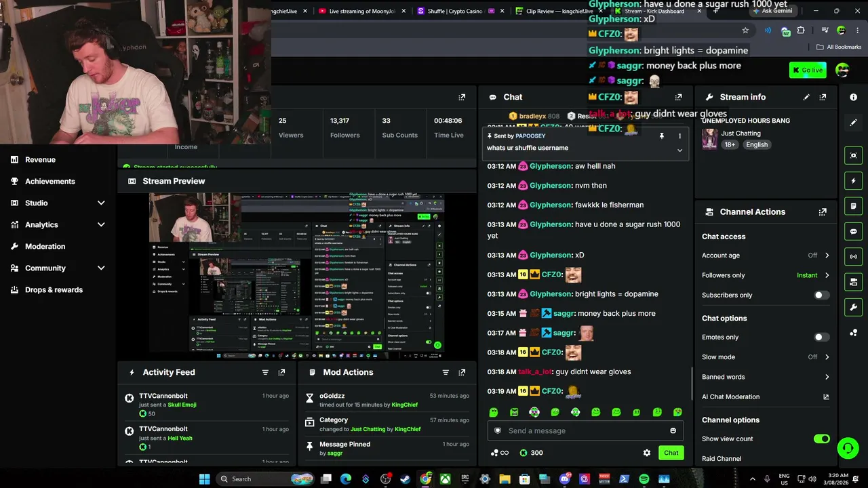Edit stream info with the header pencil icon
The height and width of the screenshot is (488, 868).
pyautogui.click(x=806, y=97)
